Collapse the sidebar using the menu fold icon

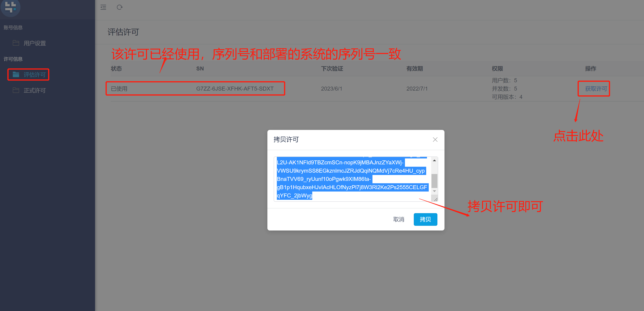pos(103,7)
